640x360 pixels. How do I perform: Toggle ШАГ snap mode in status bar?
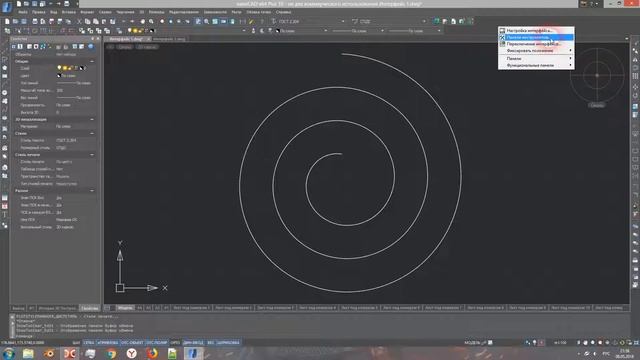tap(76, 342)
